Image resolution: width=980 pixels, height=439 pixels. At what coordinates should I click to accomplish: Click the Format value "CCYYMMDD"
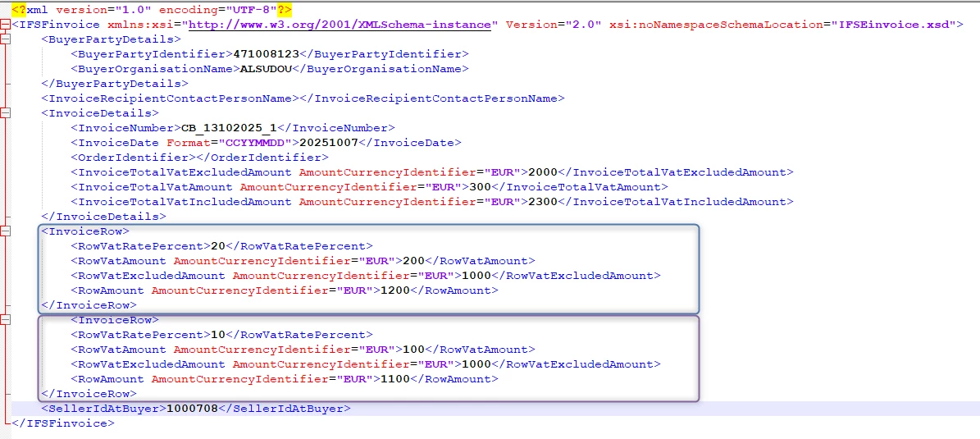click(x=255, y=143)
